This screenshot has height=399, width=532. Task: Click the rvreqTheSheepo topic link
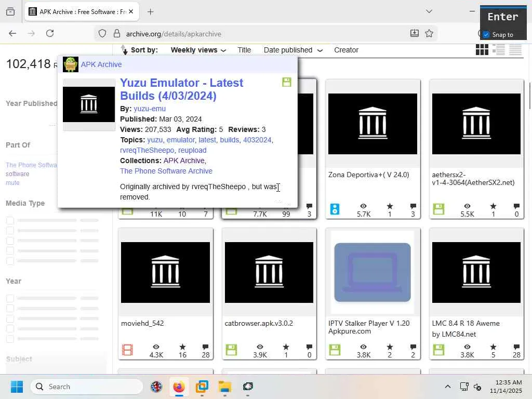[147, 150]
